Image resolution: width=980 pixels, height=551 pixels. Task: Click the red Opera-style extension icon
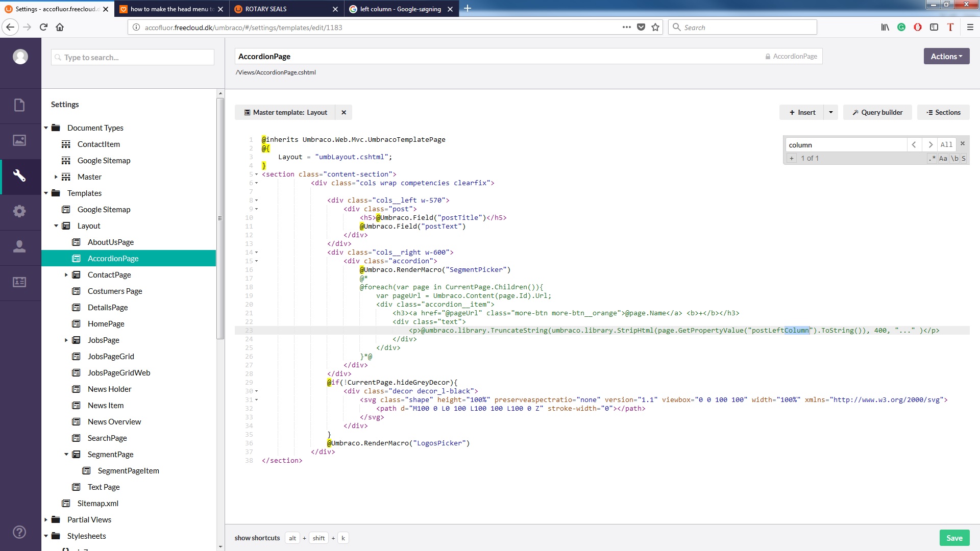point(918,27)
